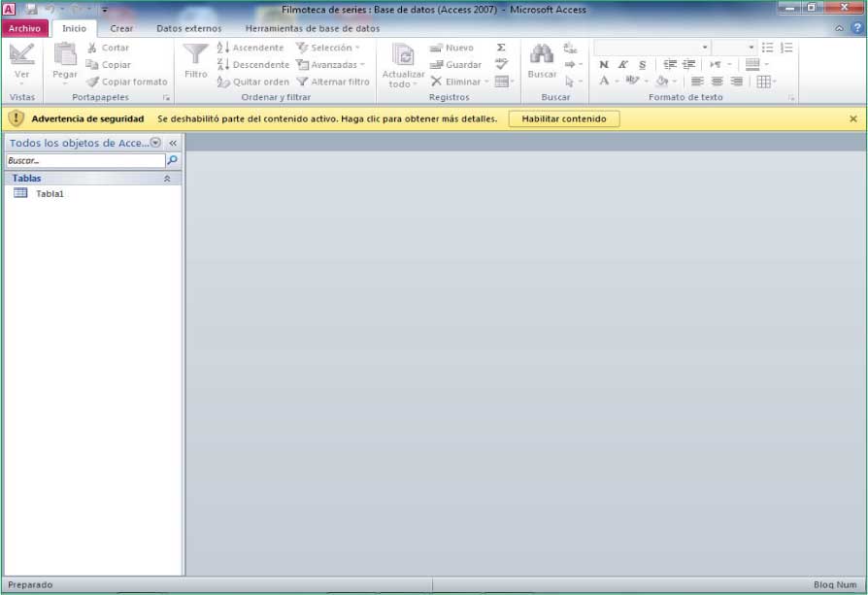Click the Buscar binoculars icon
Viewport: 868px width, 595px height.
(x=542, y=55)
